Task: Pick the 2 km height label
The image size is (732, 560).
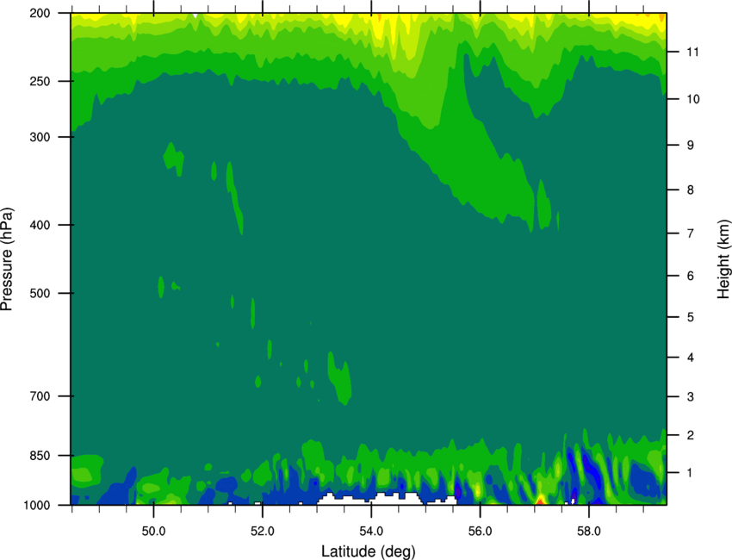Action: point(690,435)
